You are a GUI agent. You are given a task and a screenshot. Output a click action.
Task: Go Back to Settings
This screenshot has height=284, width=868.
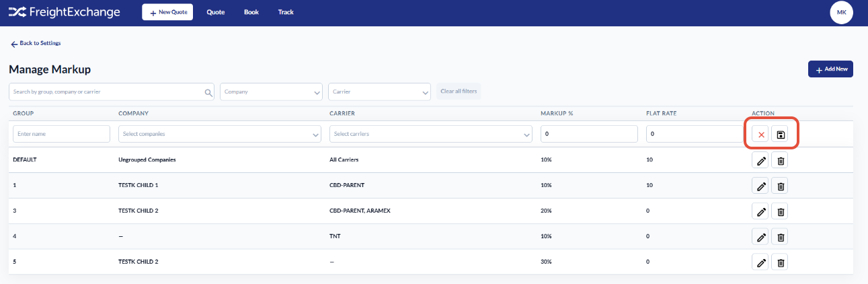36,43
